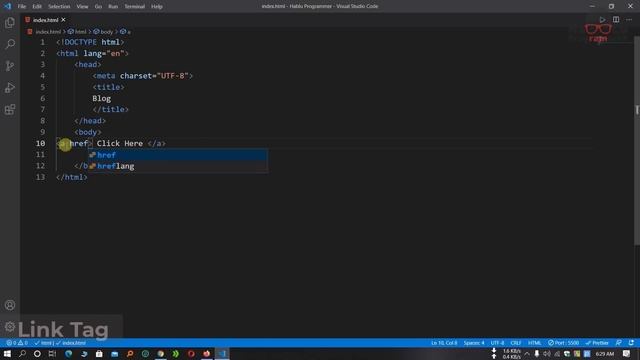
Task: Open the Mail app from taskbar
Action: pos(114,353)
